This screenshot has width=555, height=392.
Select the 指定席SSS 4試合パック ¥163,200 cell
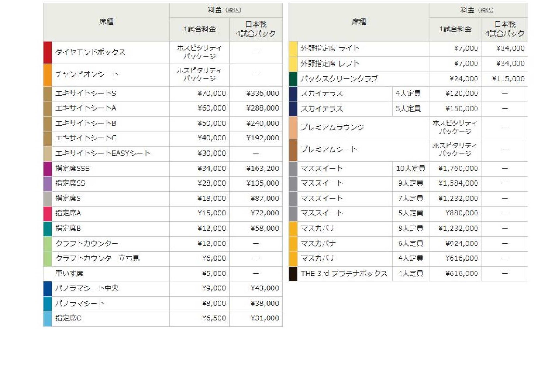(x=262, y=169)
